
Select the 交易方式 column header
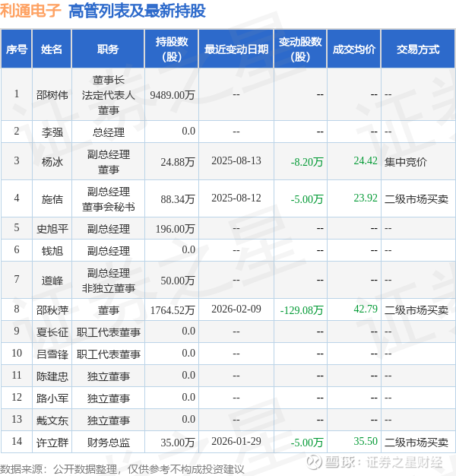click(418, 49)
